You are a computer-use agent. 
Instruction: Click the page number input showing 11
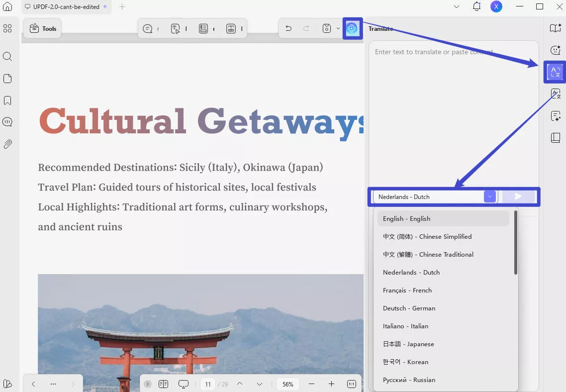[207, 384]
